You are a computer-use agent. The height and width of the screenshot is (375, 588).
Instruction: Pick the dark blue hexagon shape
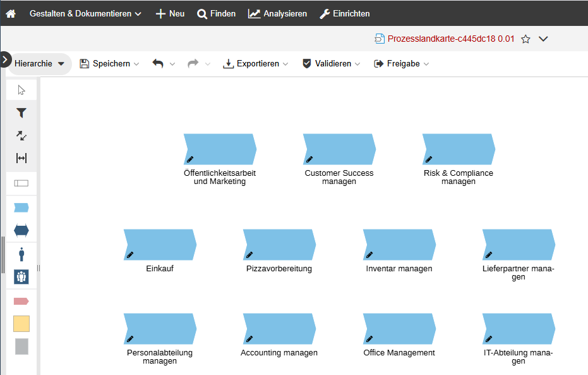tap(21, 230)
